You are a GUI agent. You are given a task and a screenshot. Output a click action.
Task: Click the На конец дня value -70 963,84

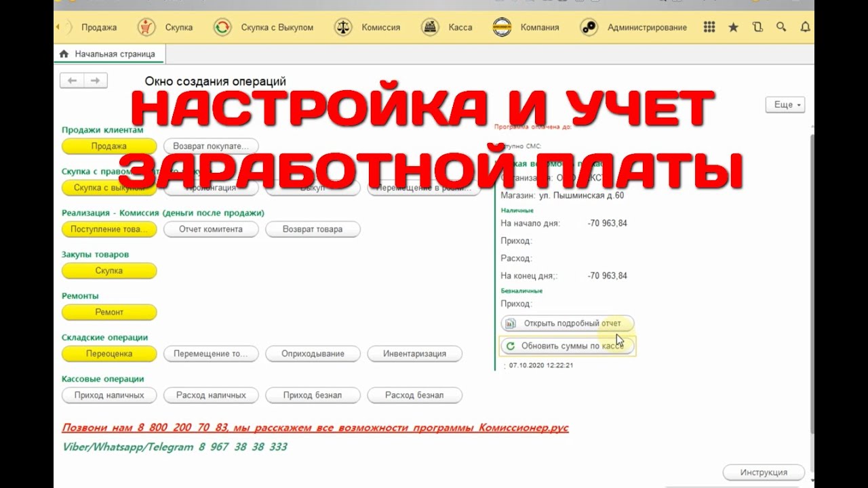[608, 276]
